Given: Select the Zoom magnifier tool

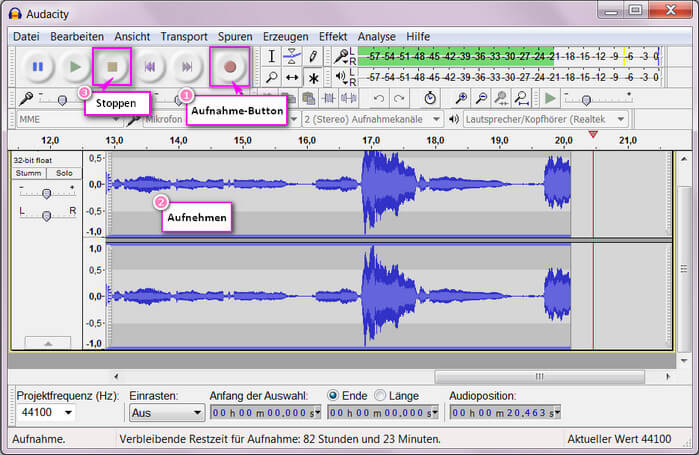Looking at the screenshot, I should tap(271, 78).
